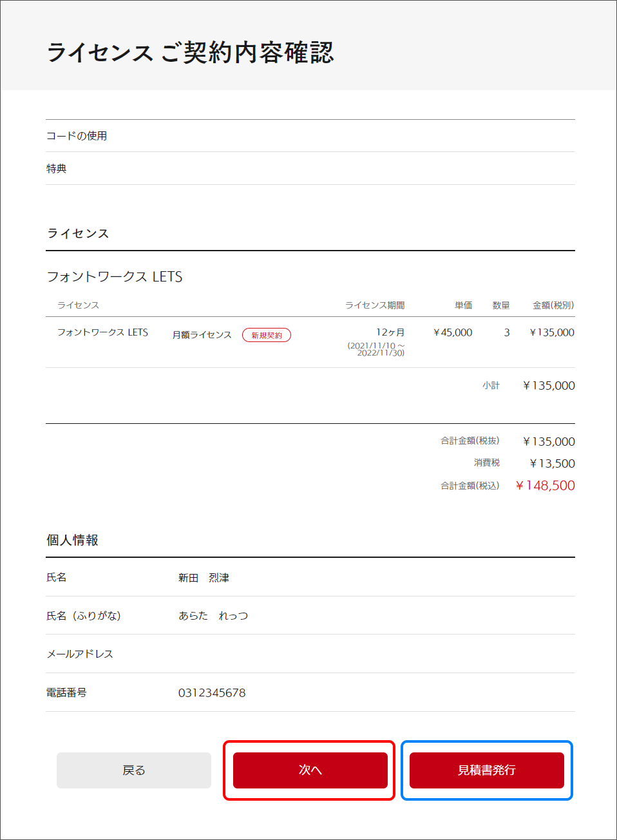Click the name 新田 烈津
This screenshot has width=617, height=840.
click(204, 578)
